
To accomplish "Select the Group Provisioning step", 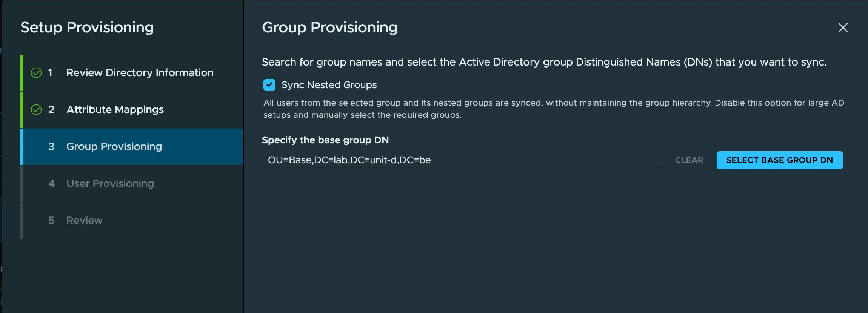I will click(114, 147).
